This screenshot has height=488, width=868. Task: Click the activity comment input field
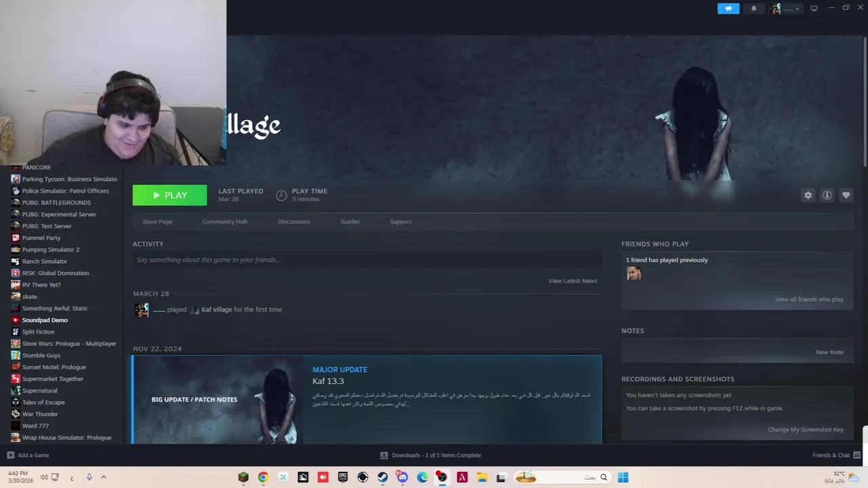367,260
